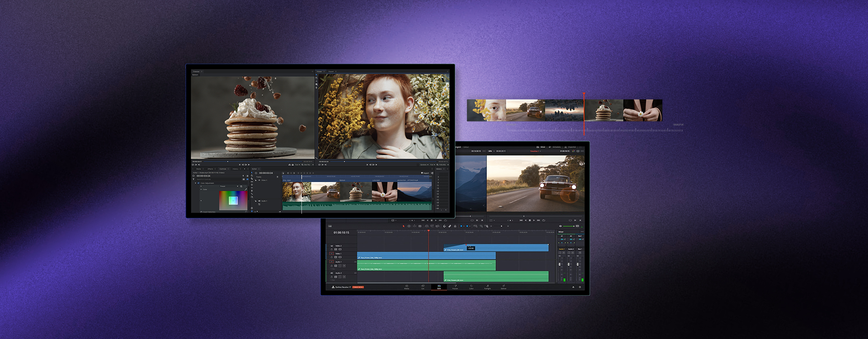Open the Mixer panel button in DaVinci

point(541,147)
